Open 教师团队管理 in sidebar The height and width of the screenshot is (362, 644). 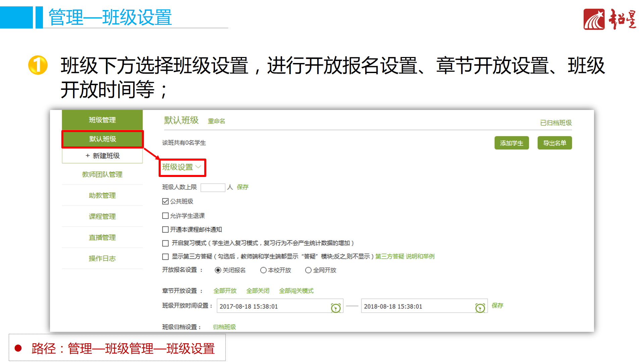tap(102, 174)
